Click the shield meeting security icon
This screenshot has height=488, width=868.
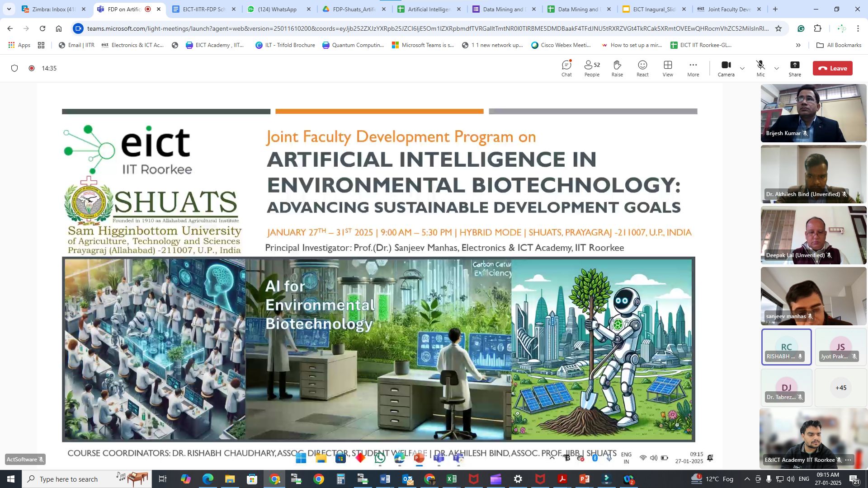[14, 68]
